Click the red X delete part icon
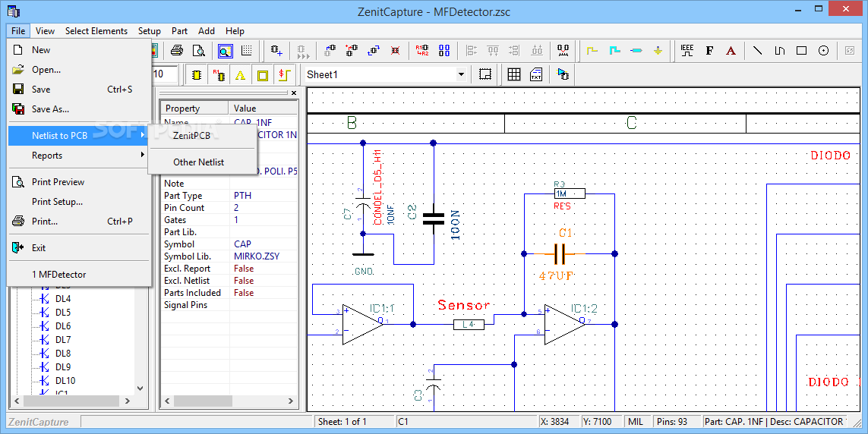This screenshot has height=434, width=868. click(x=395, y=51)
